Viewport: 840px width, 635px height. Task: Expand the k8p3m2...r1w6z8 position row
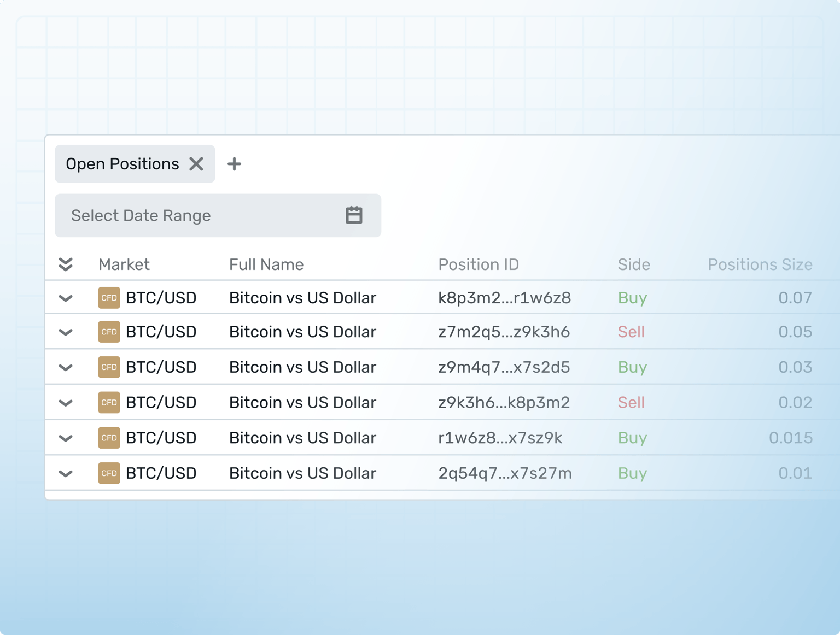(66, 298)
